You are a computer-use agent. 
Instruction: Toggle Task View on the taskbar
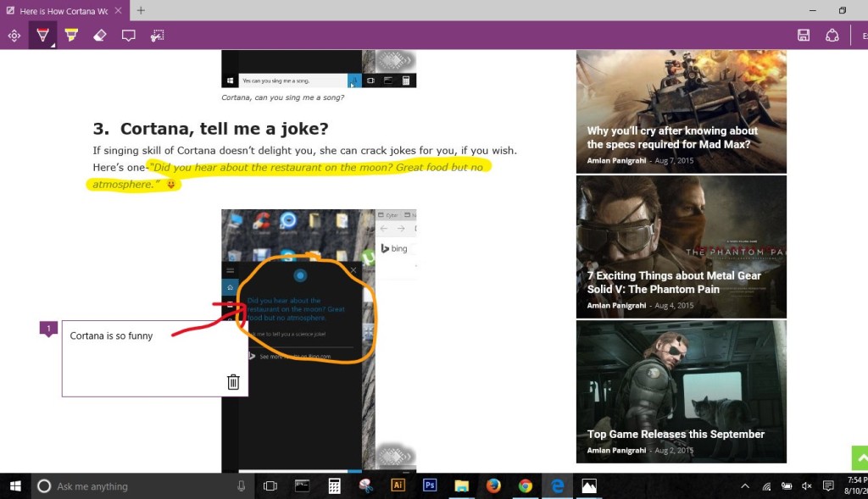tap(269, 485)
